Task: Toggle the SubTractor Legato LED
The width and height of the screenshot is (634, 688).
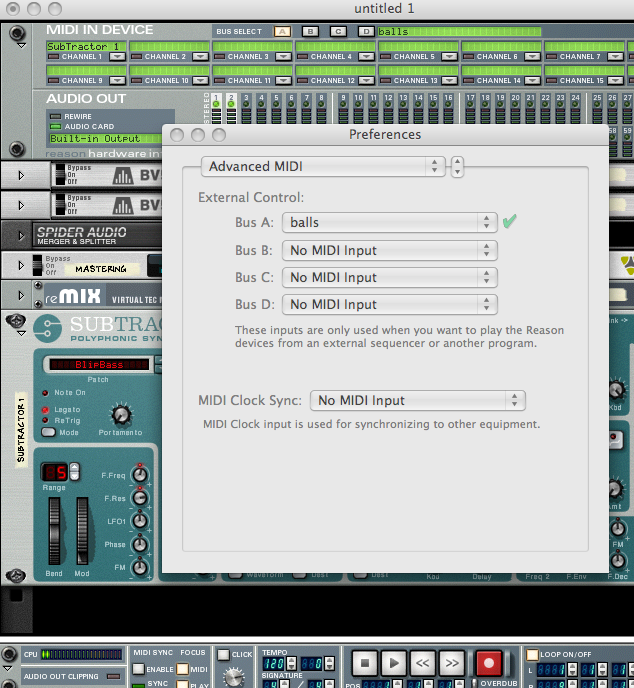Action: (x=45, y=410)
